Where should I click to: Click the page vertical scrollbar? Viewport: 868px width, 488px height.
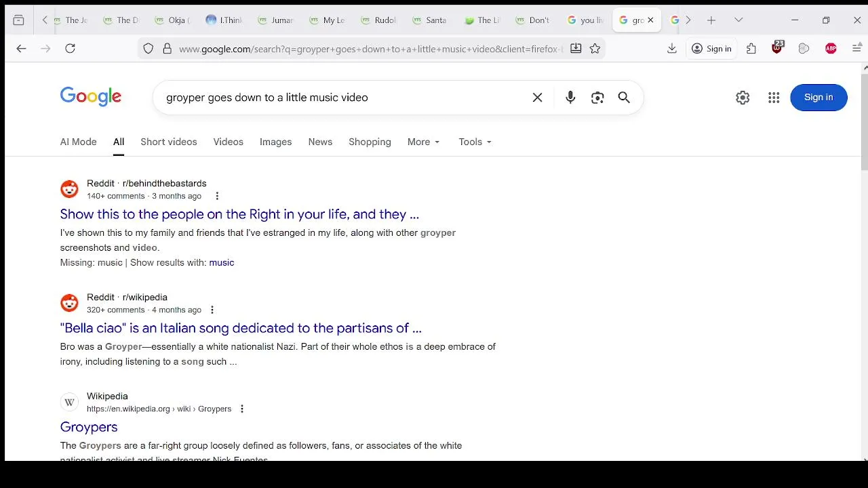click(x=865, y=122)
